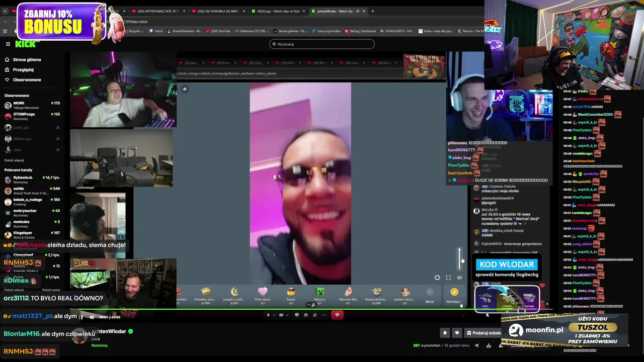Toggle microphone in streaming control bar
The width and height of the screenshot is (644, 362).
[268, 315]
